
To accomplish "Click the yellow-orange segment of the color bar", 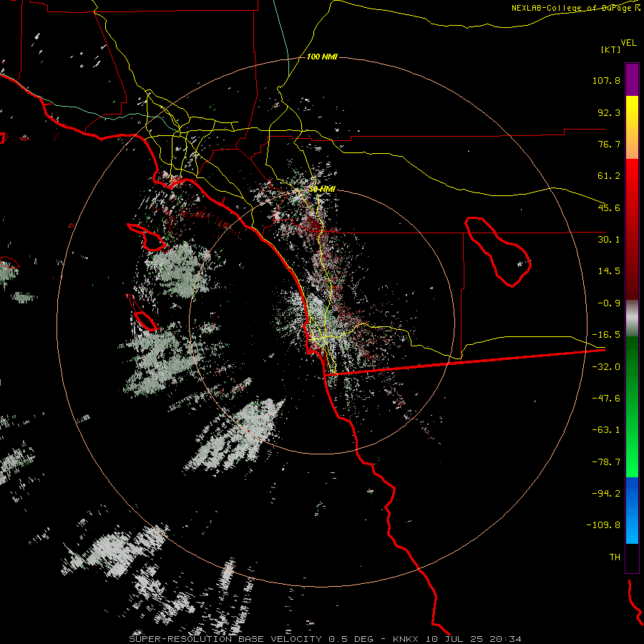I will pos(632,127).
